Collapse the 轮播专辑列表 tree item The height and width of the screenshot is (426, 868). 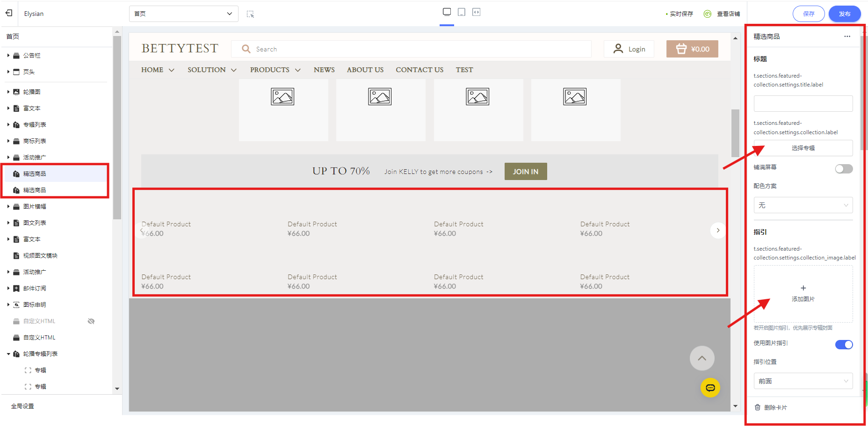(x=8, y=354)
